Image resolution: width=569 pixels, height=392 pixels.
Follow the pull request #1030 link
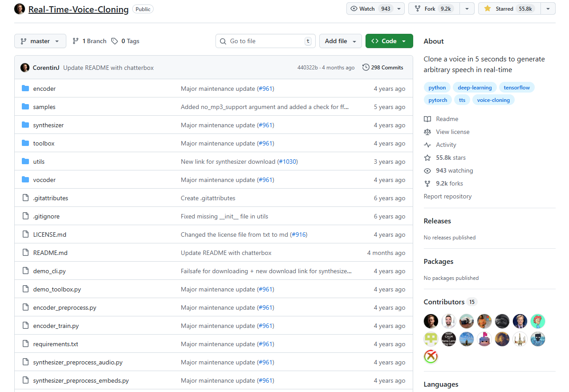coord(288,161)
